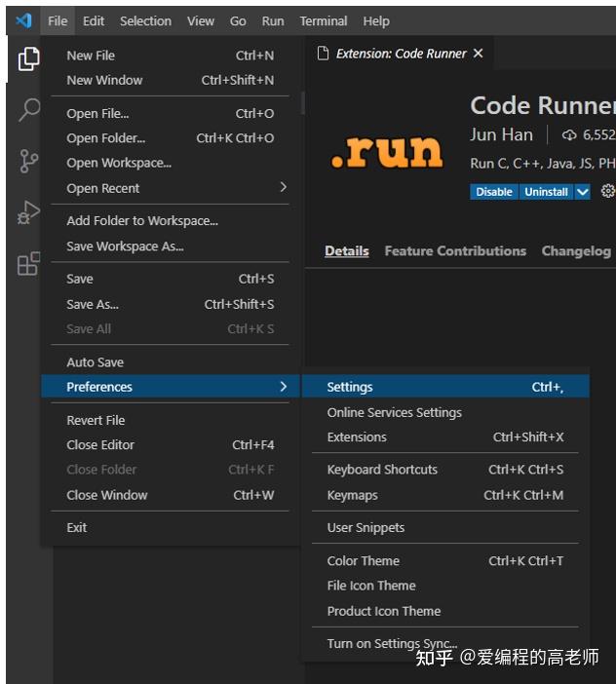Image resolution: width=616 pixels, height=684 pixels.
Task: Open the Run menu
Action: [273, 20]
